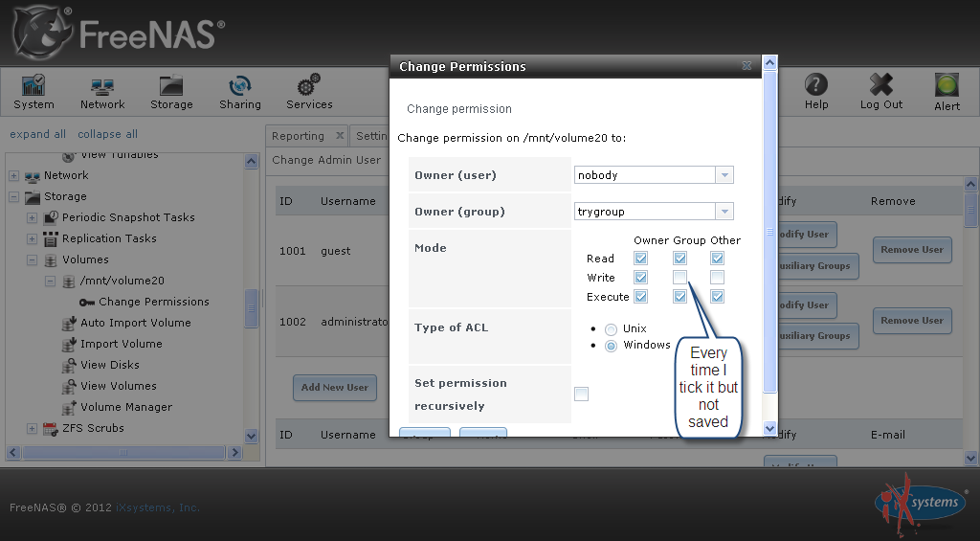
Task: Remove User for guest row
Action: pos(912,250)
